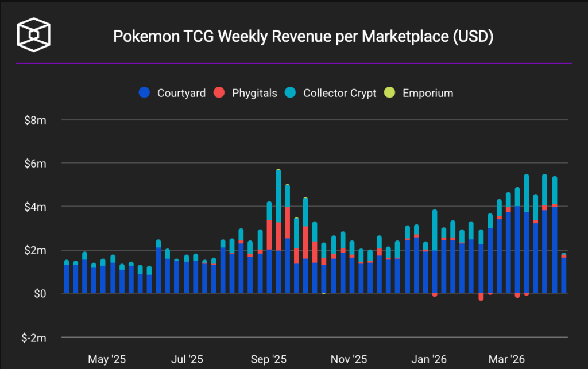Image resolution: width=588 pixels, height=369 pixels.
Task: Click the rightmost bar in the chart
Action: 563,275
